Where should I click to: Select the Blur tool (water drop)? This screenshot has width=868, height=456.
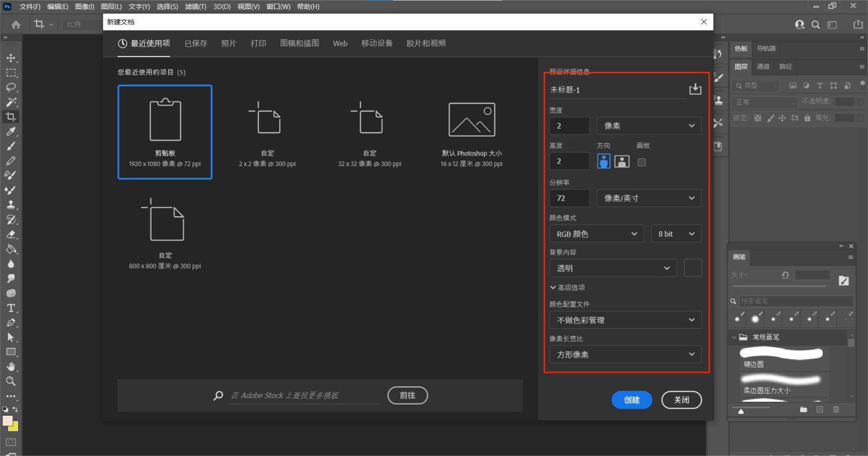pos(11,263)
